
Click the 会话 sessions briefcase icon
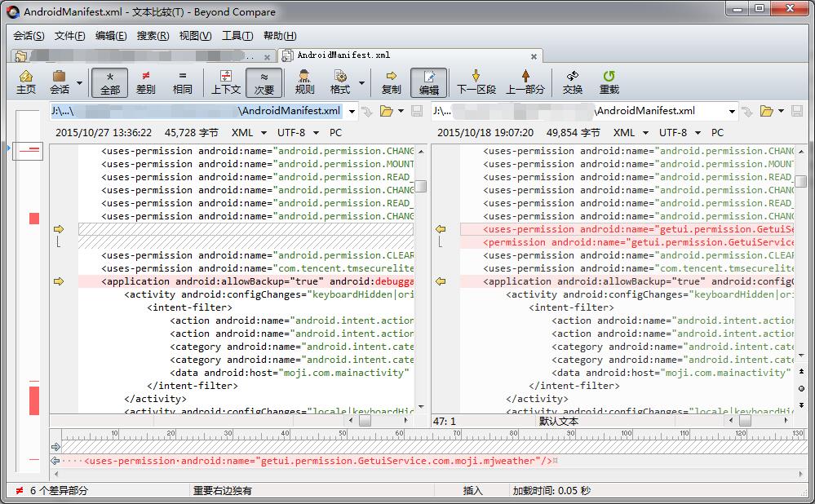point(60,82)
